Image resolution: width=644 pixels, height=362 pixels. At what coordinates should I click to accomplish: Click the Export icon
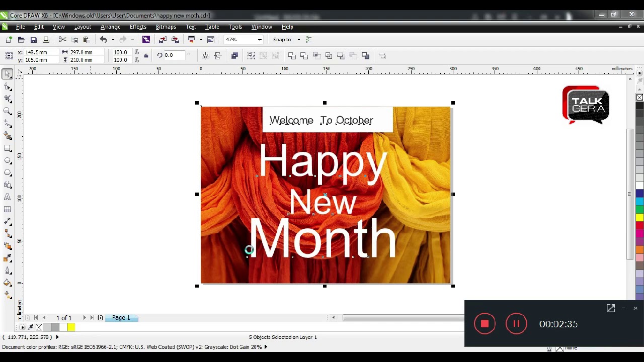click(x=175, y=40)
